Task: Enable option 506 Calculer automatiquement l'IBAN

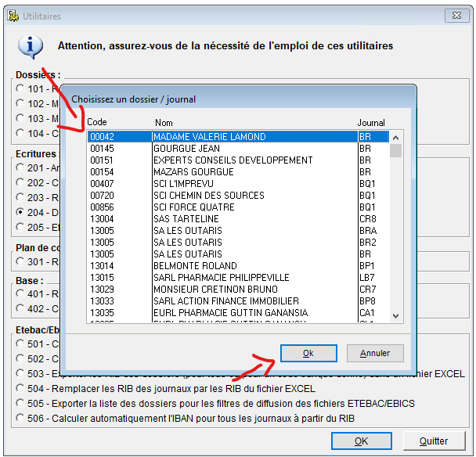Action: coord(20,419)
